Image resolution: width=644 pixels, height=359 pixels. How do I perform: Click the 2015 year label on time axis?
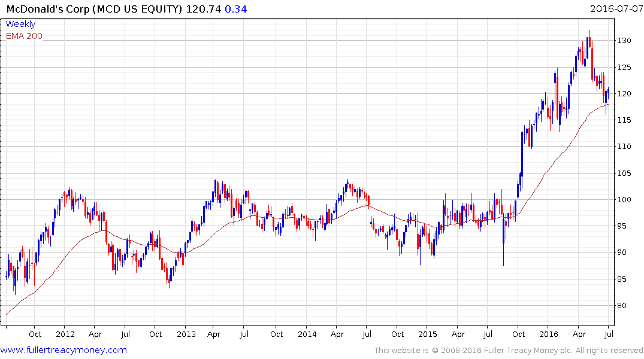(x=428, y=334)
